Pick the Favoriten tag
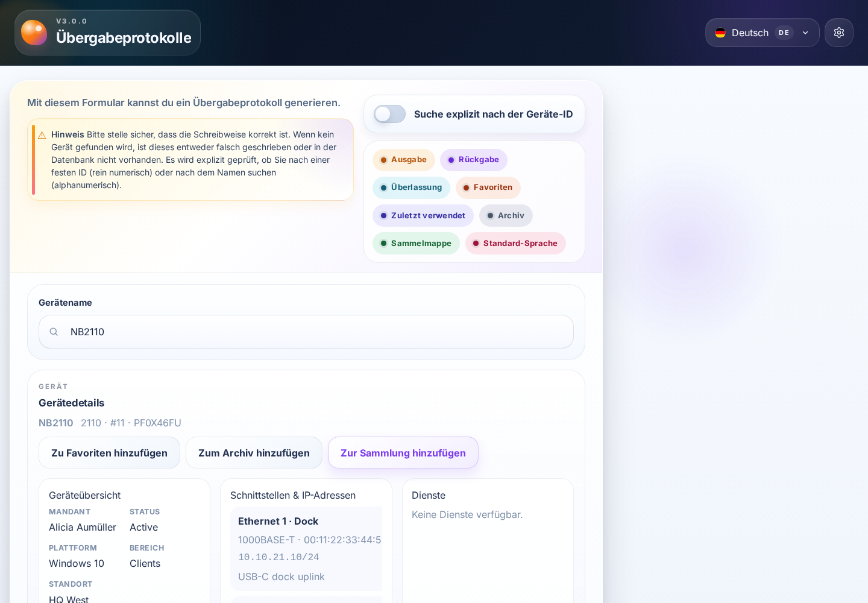The image size is (868, 603). [488, 188]
